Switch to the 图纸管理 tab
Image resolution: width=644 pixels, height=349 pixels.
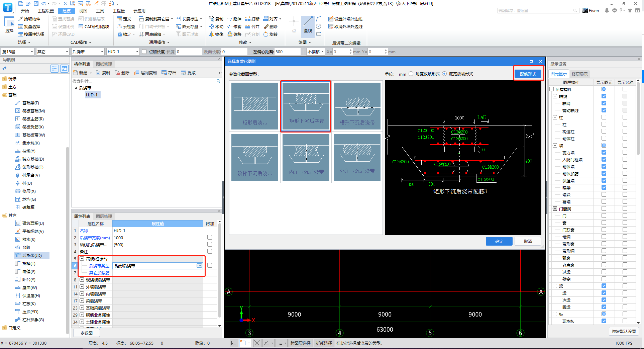[104, 64]
